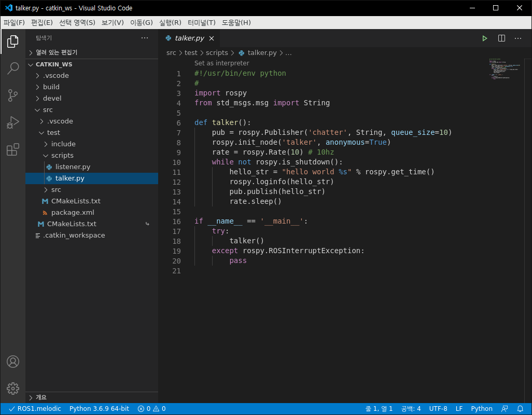
Task: Run Python file with the play icon
Action: pyautogui.click(x=484, y=38)
